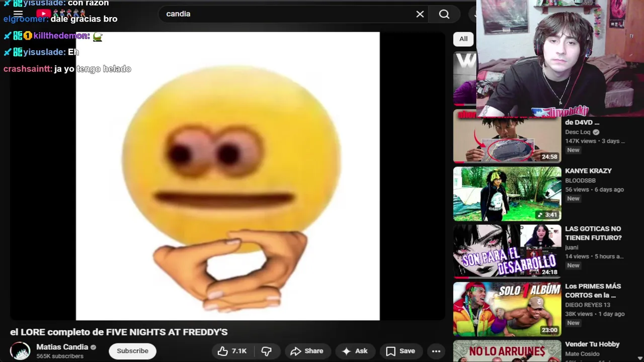Clear the search text with the X icon

420,14
